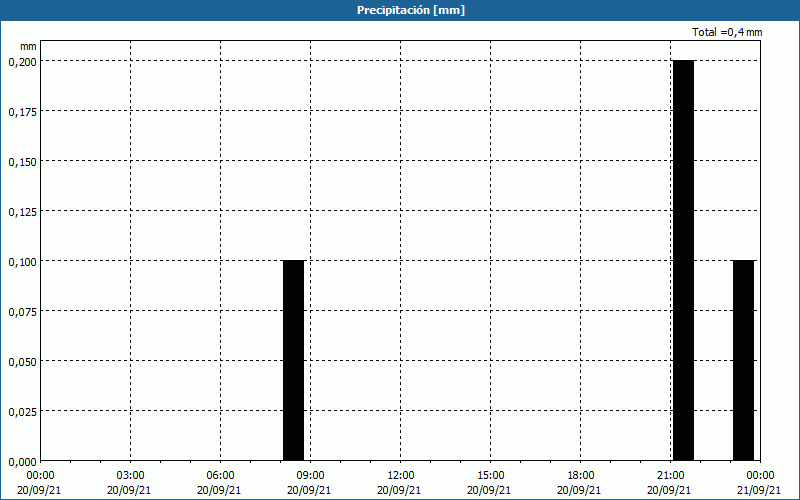
Task: Click the 06:00 time axis label
Action: (x=220, y=476)
